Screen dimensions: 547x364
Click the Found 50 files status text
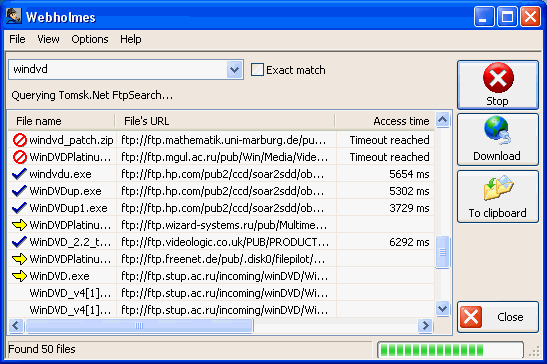[42, 349]
